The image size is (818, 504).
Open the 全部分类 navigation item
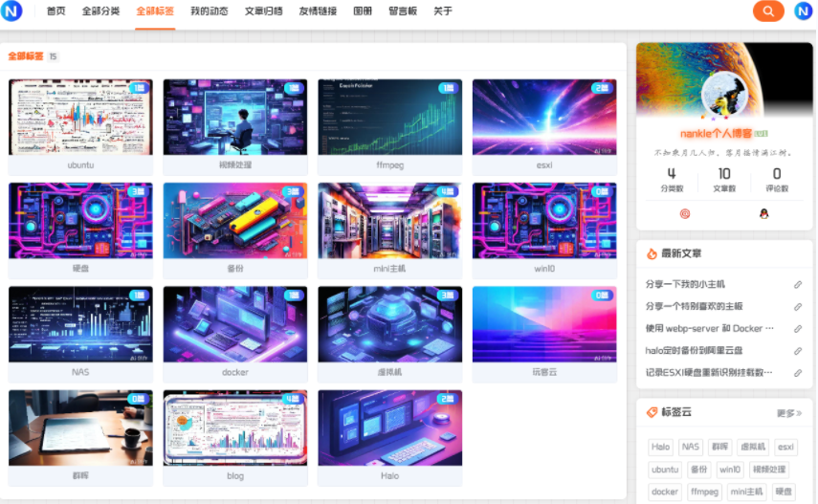[100, 11]
